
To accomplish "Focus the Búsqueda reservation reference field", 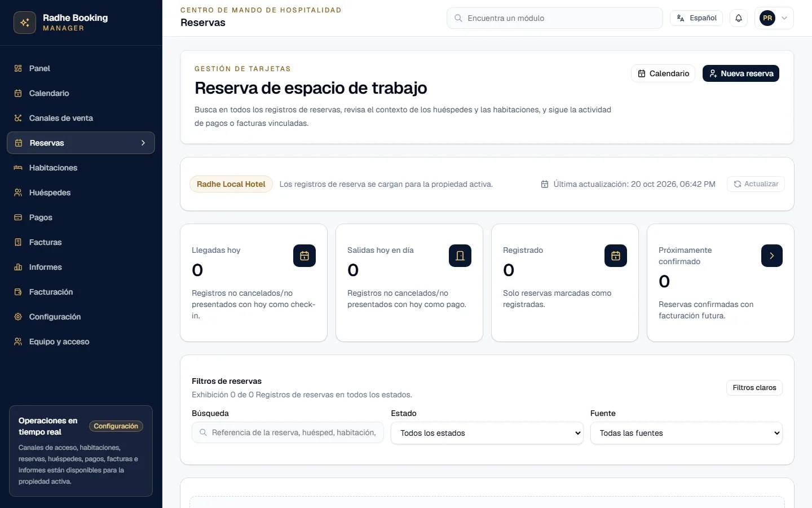I will pyautogui.click(x=288, y=432).
